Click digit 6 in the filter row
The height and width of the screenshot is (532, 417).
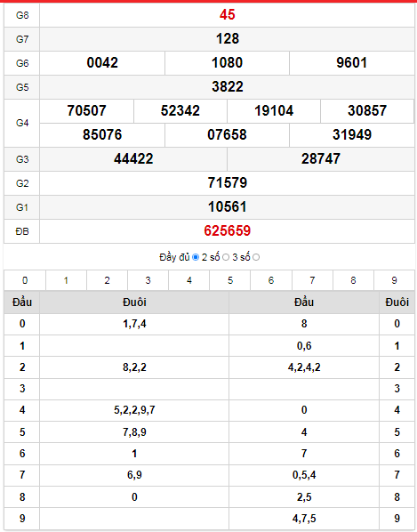pos(271,280)
